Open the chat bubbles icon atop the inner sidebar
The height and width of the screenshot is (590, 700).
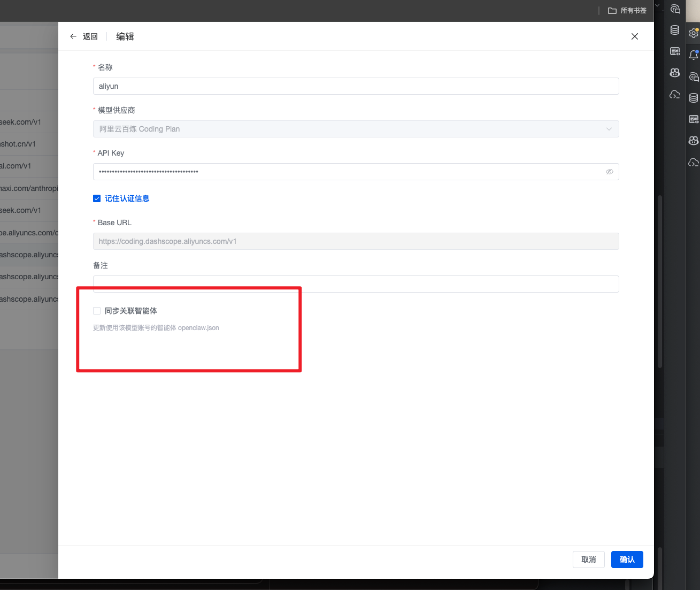click(x=675, y=9)
